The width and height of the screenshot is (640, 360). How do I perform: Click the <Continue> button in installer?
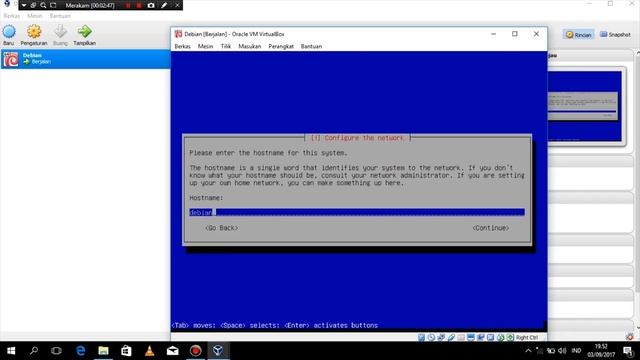pyautogui.click(x=491, y=228)
